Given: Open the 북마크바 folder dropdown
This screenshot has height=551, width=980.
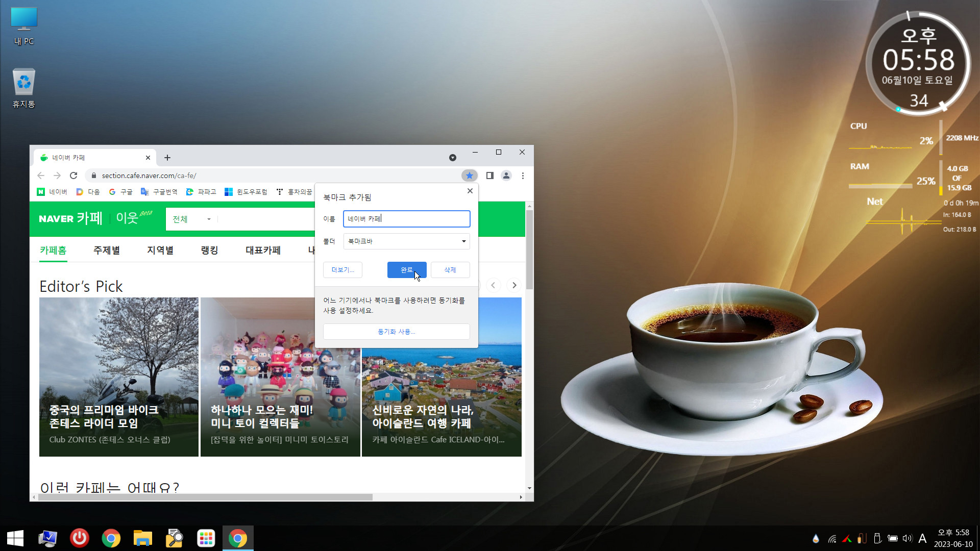Looking at the screenshot, I should pos(406,241).
